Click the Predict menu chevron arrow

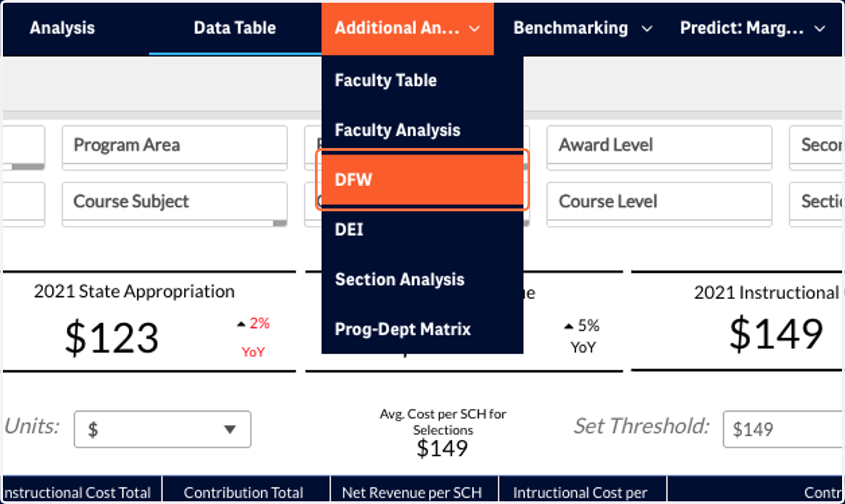point(820,29)
